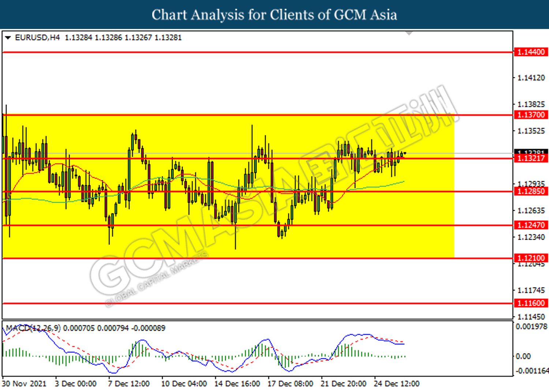This screenshot has width=549, height=392.
Task: Click the 24 Dec 12:00 time label
Action: coord(397,384)
